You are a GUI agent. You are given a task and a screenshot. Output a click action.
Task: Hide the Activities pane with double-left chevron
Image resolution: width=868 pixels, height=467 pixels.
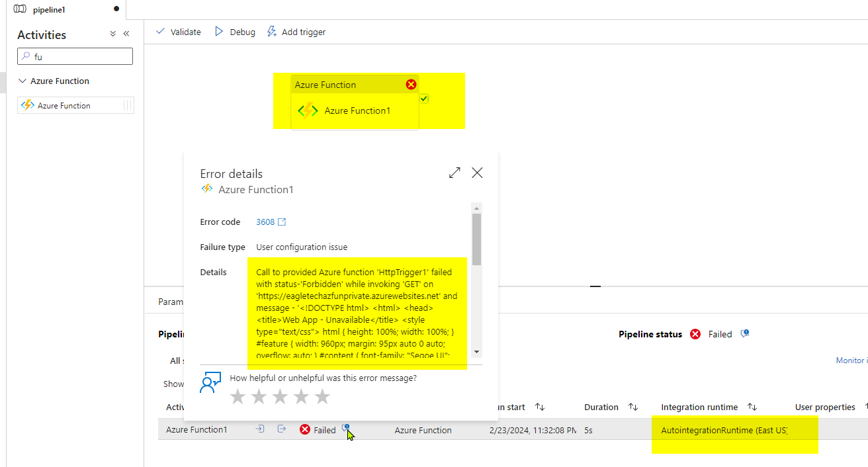click(126, 34)
